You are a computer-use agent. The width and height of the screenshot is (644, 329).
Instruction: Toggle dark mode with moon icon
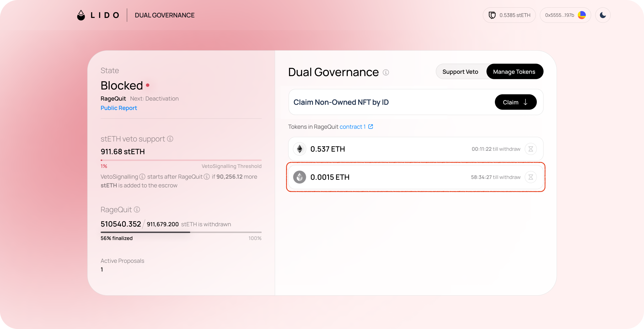coord(603,15)
